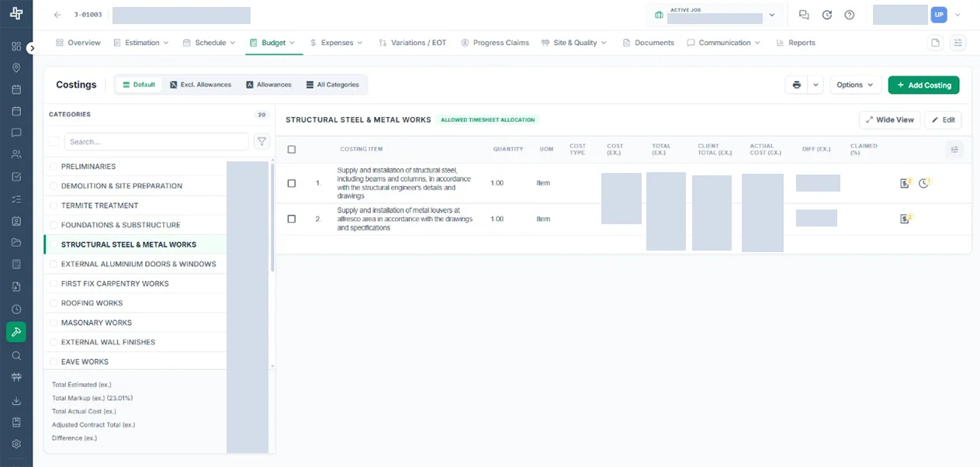Open the download icon in sidebar

pyautogui.click(x=16, y=401)
